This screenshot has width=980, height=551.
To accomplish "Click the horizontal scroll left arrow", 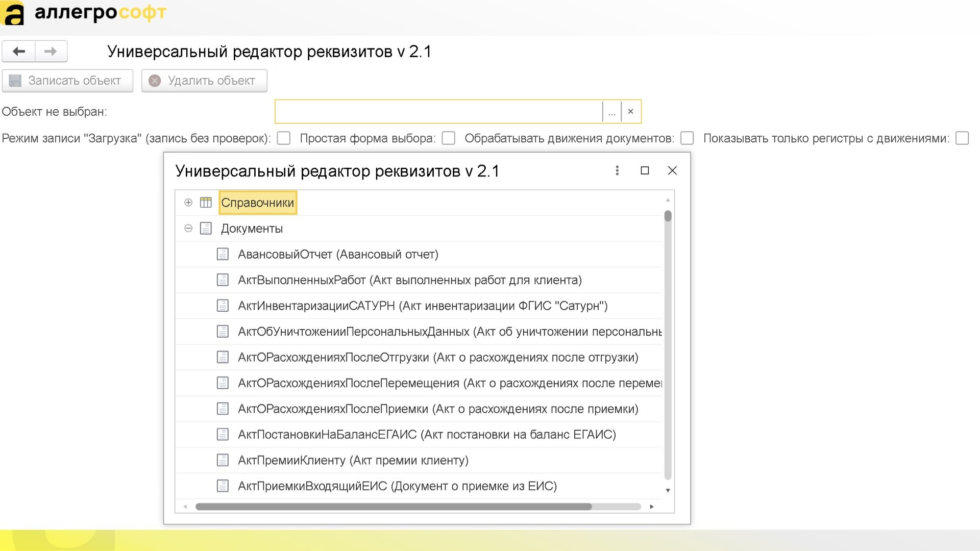I will [185, 507].
